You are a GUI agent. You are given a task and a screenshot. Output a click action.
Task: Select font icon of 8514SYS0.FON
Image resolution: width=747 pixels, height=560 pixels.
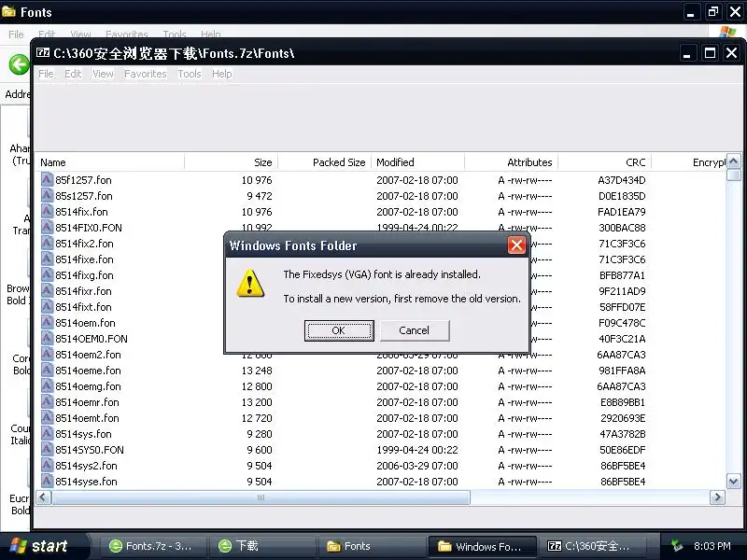pos(47,449)
